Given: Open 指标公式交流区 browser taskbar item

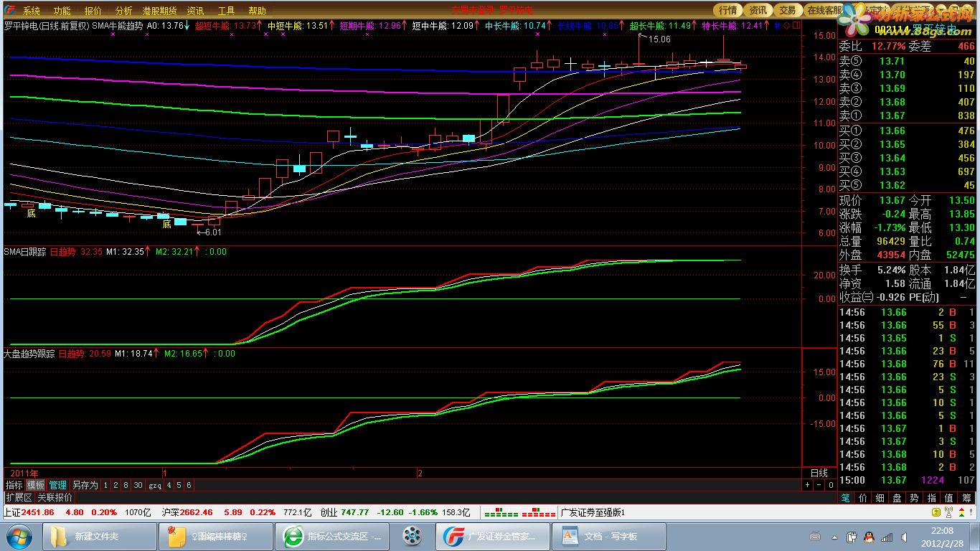Looking at the screenshot, I should 332,536.
